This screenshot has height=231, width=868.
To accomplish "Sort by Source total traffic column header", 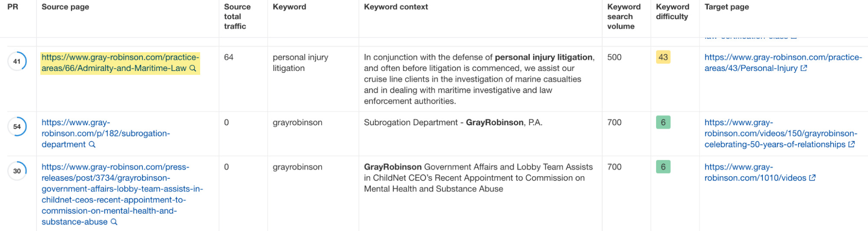I will tap(237, 17).
